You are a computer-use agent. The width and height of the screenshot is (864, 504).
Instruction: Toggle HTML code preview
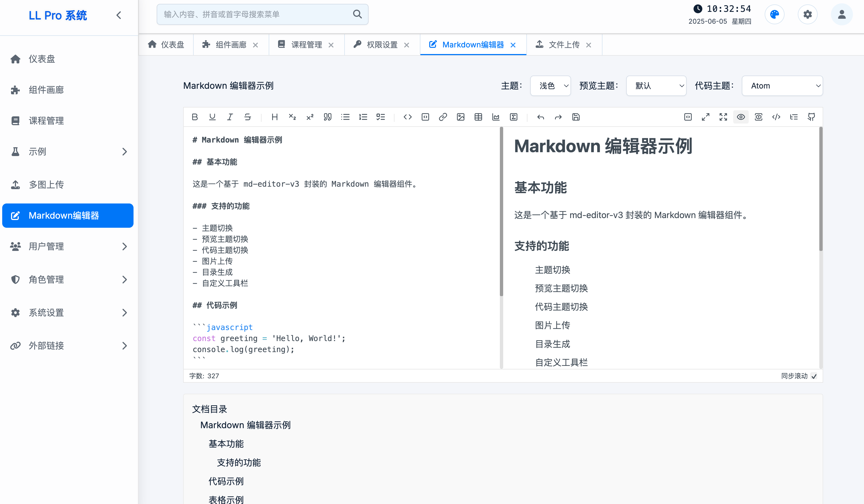(776, 117)
